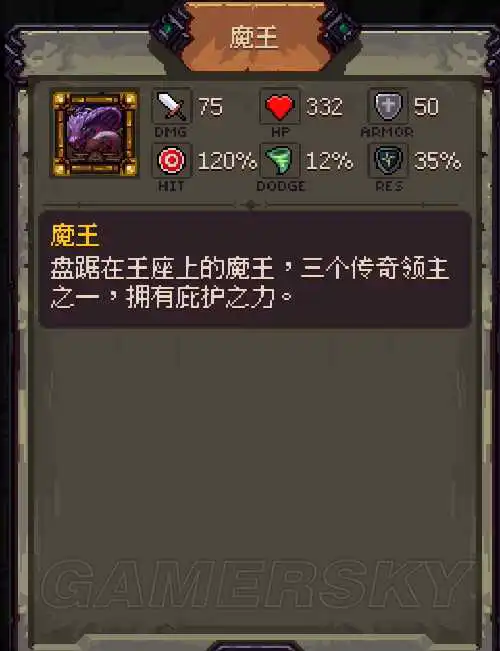Click the resistance value 35%
This screenshot has width=500, height=651.
[437, 161]
